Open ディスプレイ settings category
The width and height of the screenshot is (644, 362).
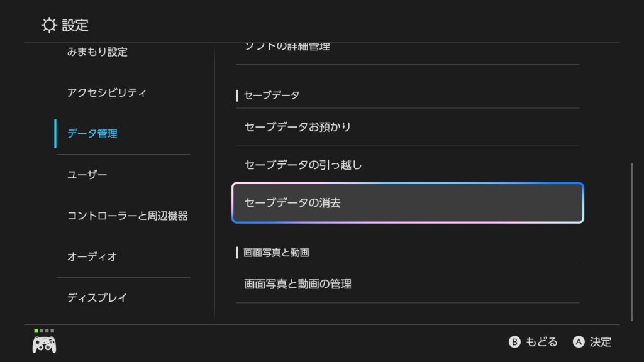point(97,298)
